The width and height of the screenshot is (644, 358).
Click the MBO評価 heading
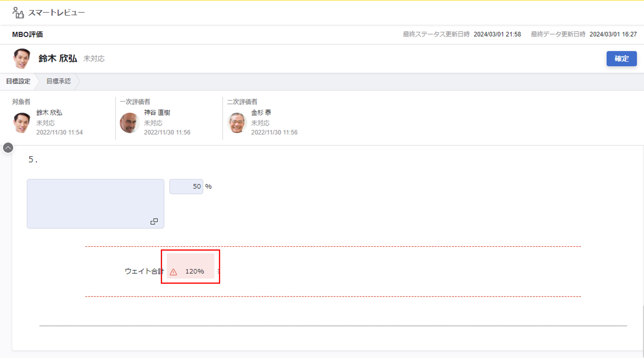[x=28, y=35]
